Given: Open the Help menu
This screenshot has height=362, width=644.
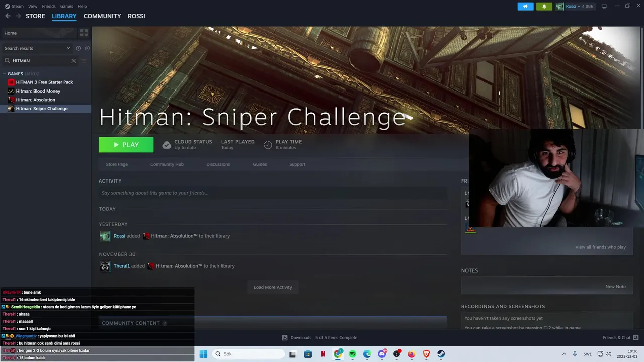Looking at the screenshot, I should tap(82, 6).
